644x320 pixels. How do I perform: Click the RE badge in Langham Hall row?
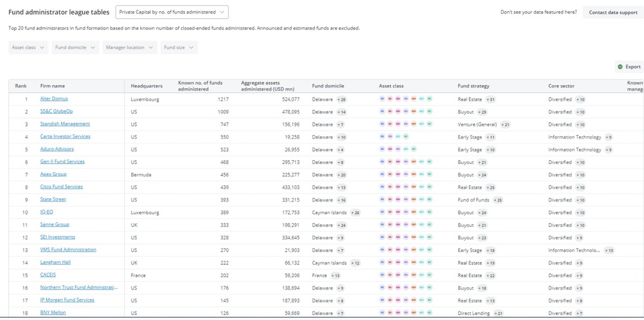[x=390, y=263]
